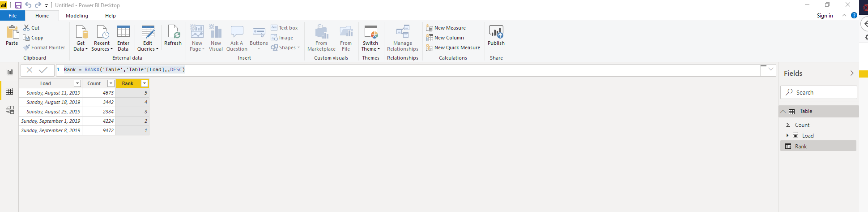Click the Undo arrow

pos(28,5)
